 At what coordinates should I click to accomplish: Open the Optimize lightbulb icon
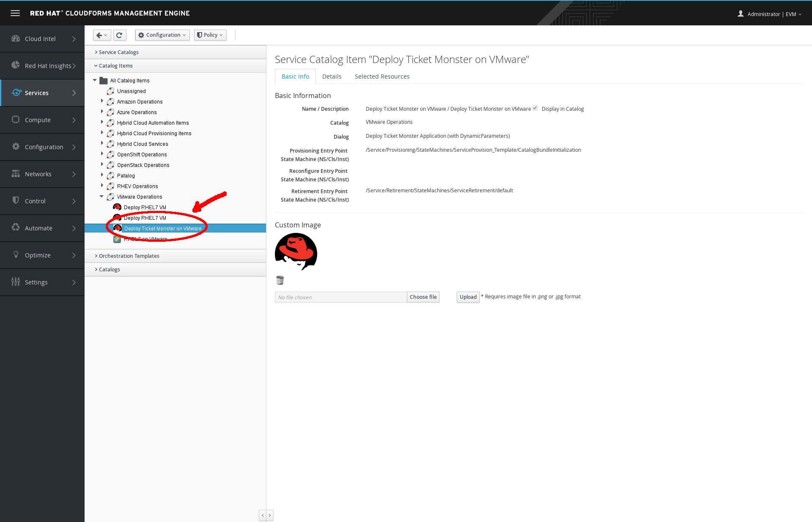(16, 254)
